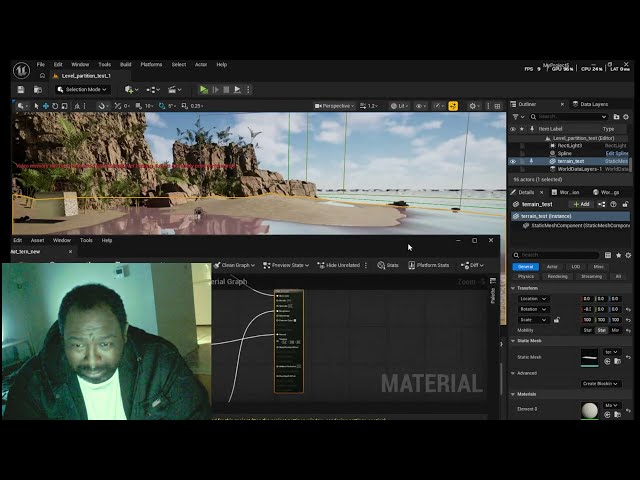Choose the translate (move) gizmo tool

pyautogui.click(x=46, y=106)
